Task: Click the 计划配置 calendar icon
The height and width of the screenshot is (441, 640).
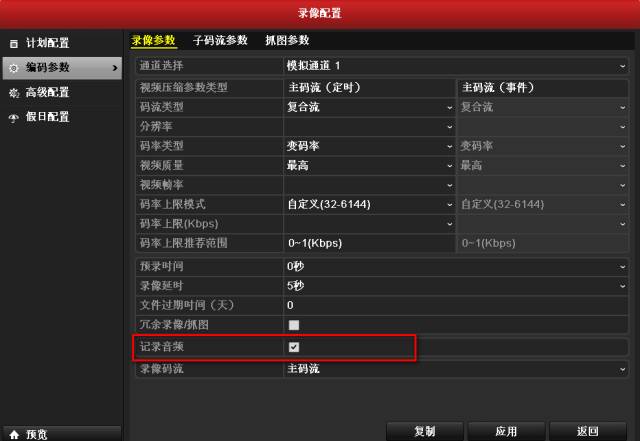Action: pyautogui.click(x=14, y=43)
